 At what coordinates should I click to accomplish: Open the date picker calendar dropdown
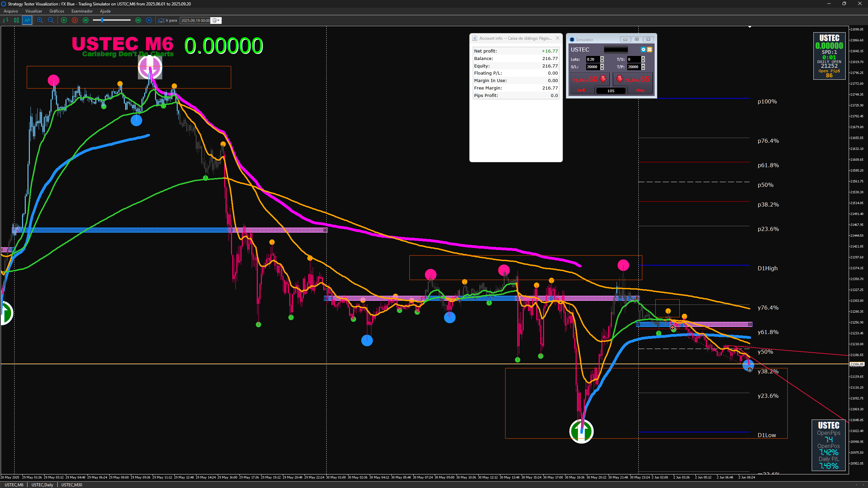coord(216,20)
